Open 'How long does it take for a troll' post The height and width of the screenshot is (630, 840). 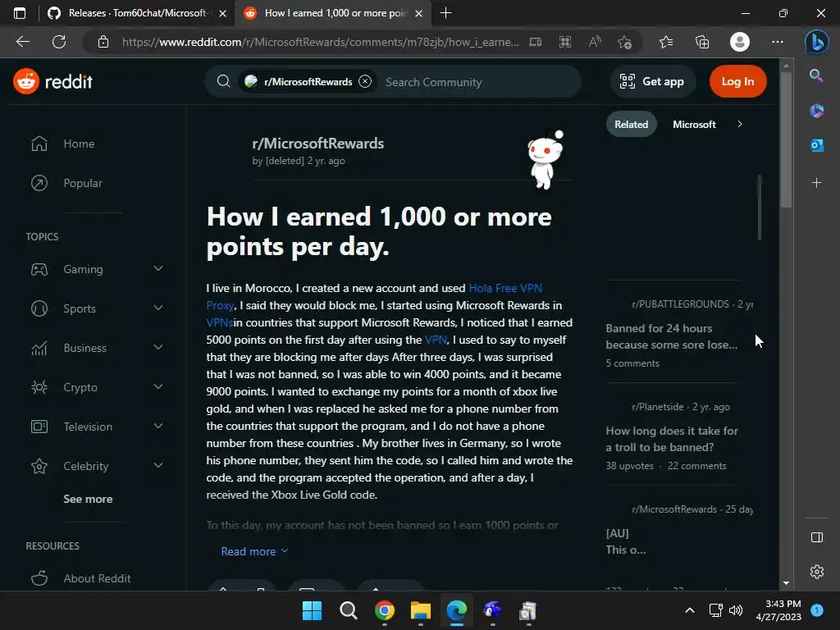coord(671,440)
